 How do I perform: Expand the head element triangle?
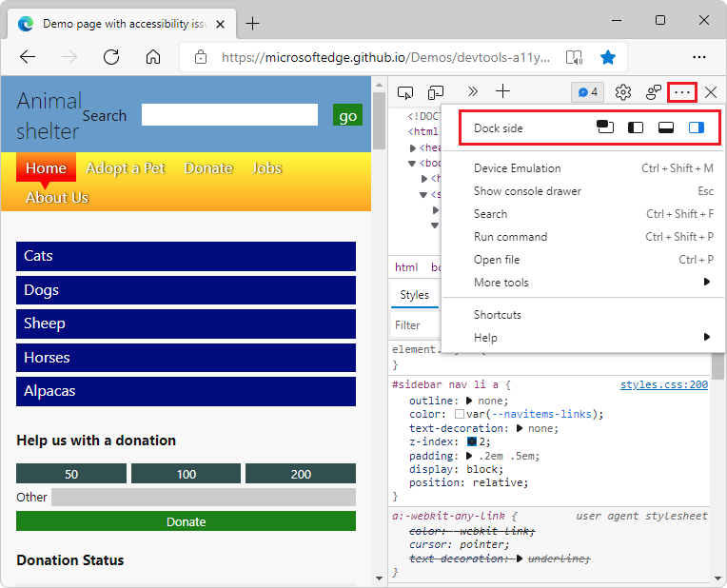413,148
